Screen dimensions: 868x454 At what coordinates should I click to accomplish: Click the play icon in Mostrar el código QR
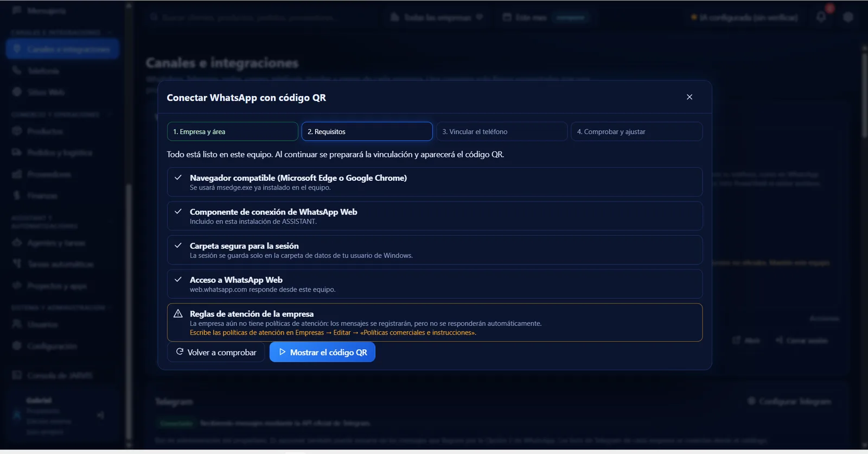tap(282, 352)
